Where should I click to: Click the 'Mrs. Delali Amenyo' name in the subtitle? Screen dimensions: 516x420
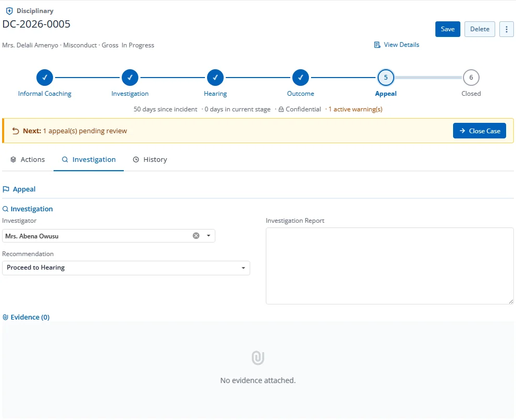coord(30,45)
